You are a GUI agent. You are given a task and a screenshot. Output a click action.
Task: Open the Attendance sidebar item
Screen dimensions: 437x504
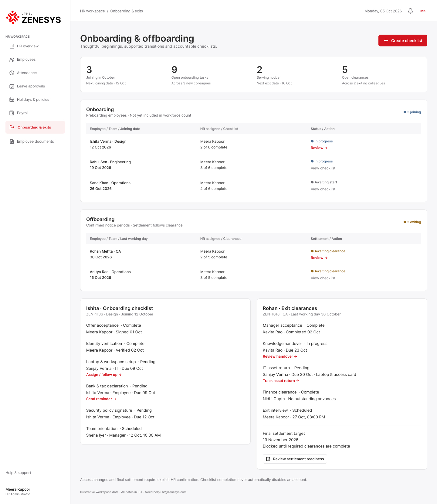coord(35,73)
